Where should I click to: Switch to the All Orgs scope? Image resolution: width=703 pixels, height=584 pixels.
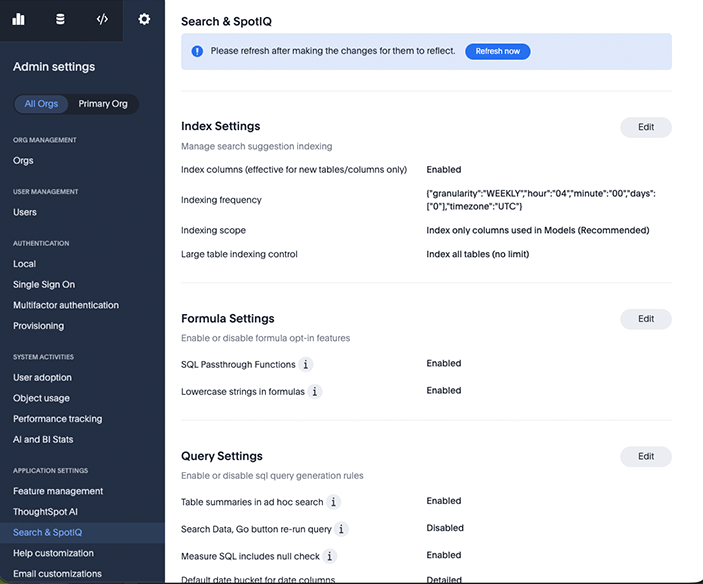(x=41, y=104)
